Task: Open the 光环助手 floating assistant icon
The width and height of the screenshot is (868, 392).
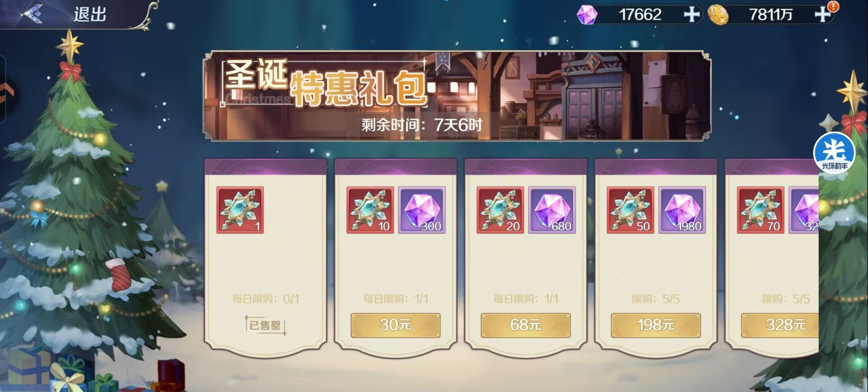Action: (834, 153)
